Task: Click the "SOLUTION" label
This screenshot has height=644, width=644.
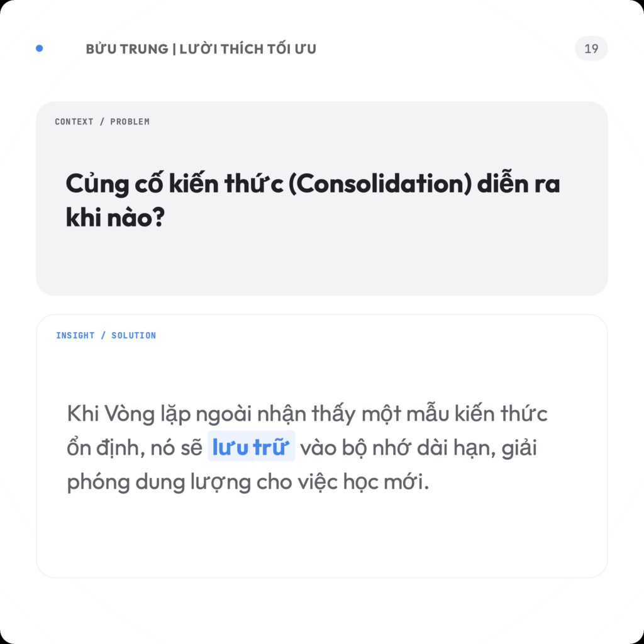Action: coord(133,335)
